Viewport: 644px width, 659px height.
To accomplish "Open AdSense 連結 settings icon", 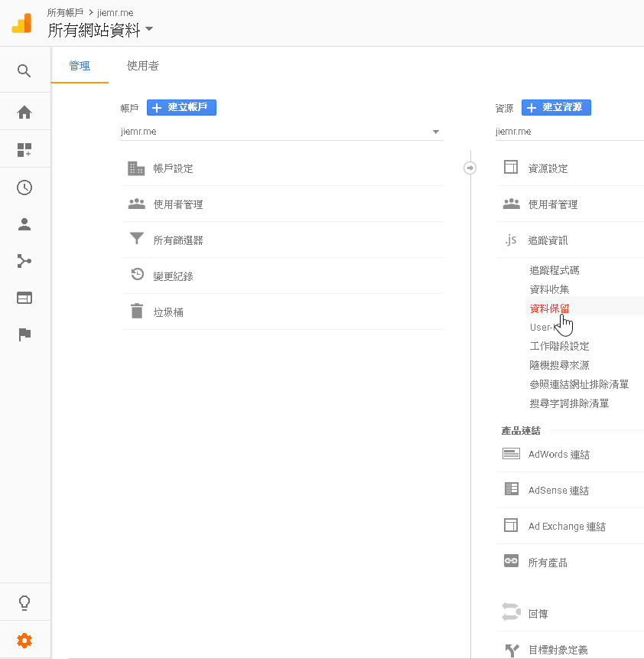I will point(511,490).
